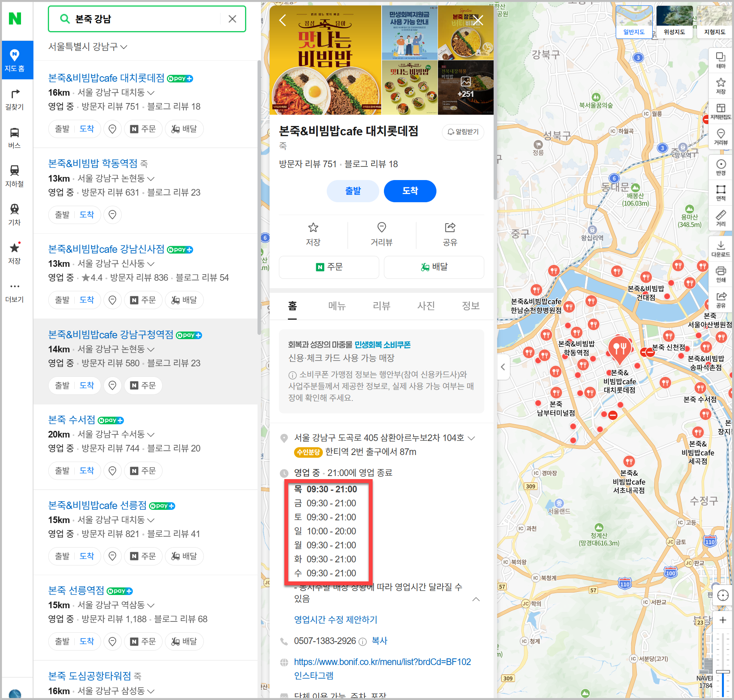
Task: Switch to the 리뷰 tab
Action: [381, 306]
